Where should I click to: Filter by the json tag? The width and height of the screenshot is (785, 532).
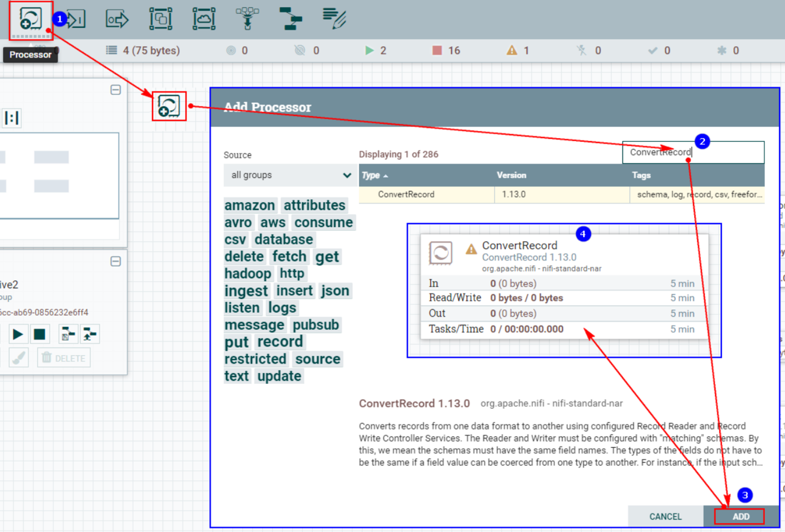335,291
